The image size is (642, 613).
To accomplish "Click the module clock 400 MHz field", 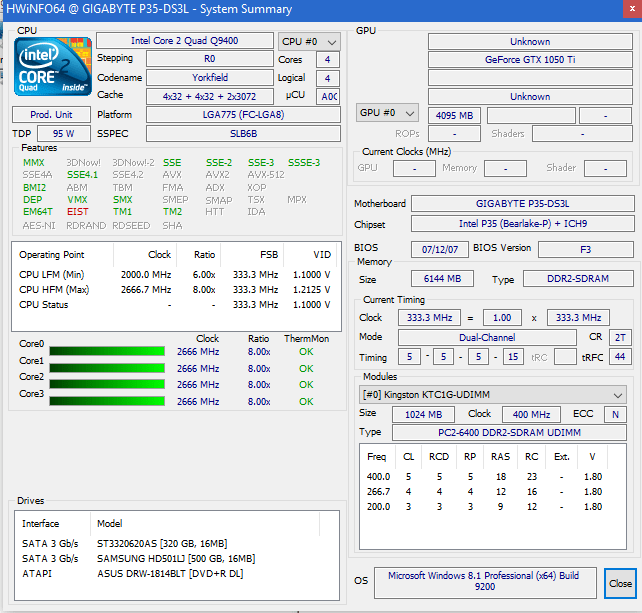I will pyautogui.click(x=531, y=414).
